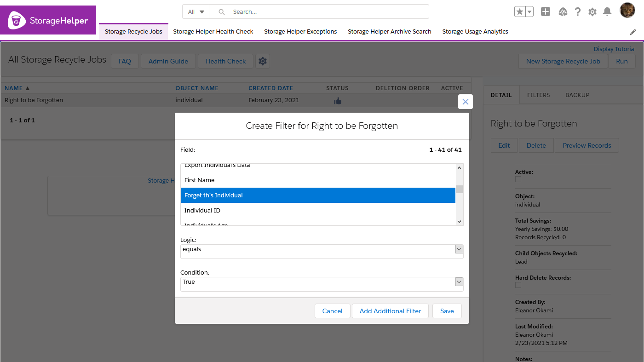Click the Field list scrollbar thumb
644x362 pixels.
(459, 189)
